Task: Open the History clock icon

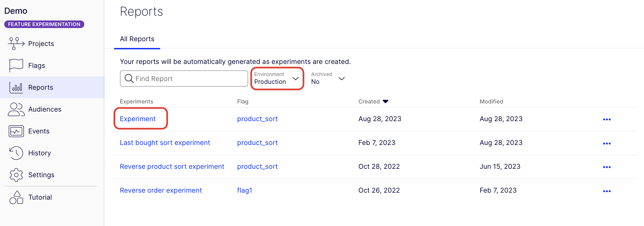Action: [x=16, y=153]
